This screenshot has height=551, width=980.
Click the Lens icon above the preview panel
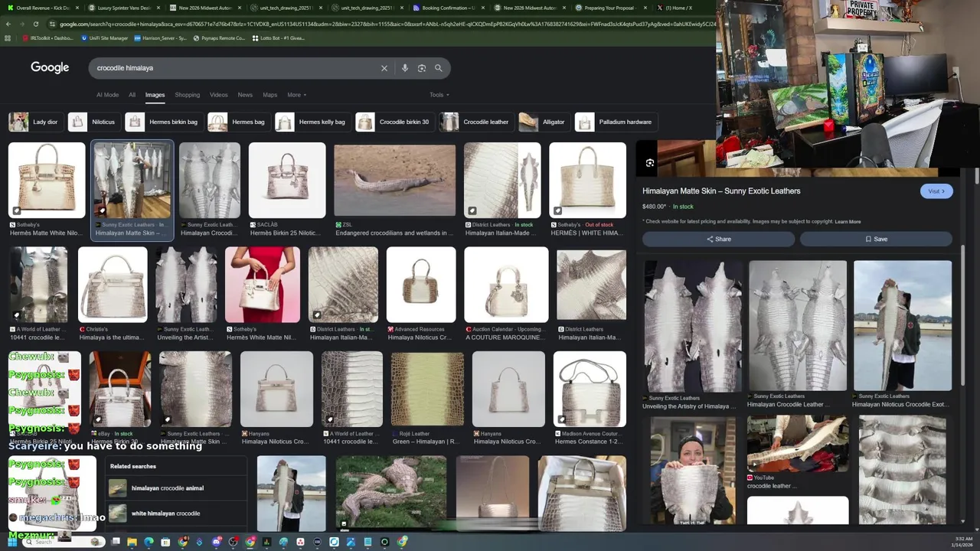[x=650, y=163]
